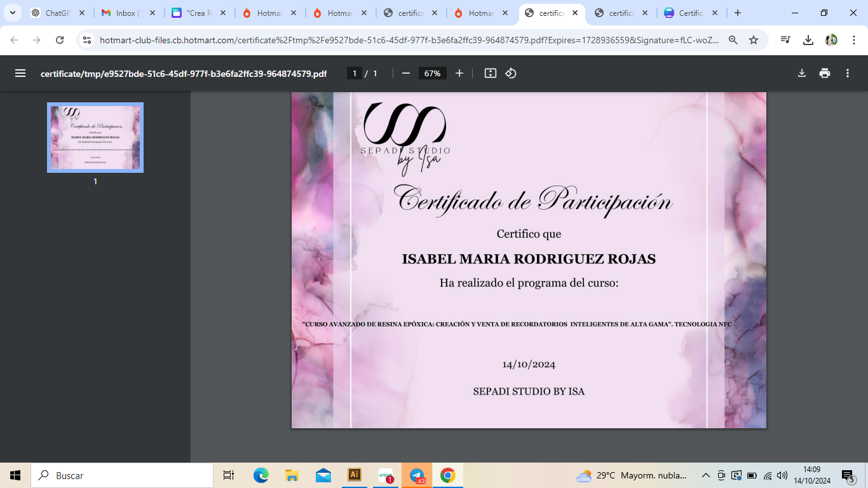Select the page 1 thumbnail
Screen dimensions: 868x488
[95, 137]
